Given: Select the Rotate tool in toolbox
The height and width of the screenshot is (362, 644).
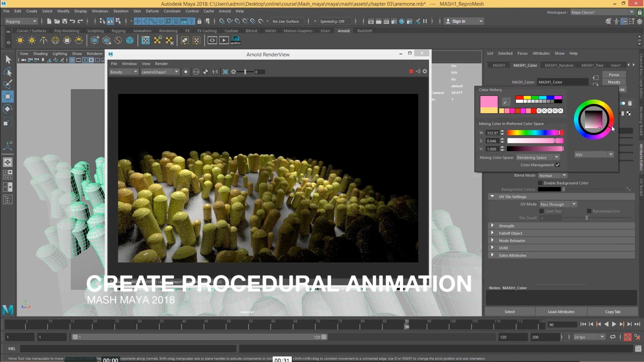Looking at the screenshot, I should point(8,109).
